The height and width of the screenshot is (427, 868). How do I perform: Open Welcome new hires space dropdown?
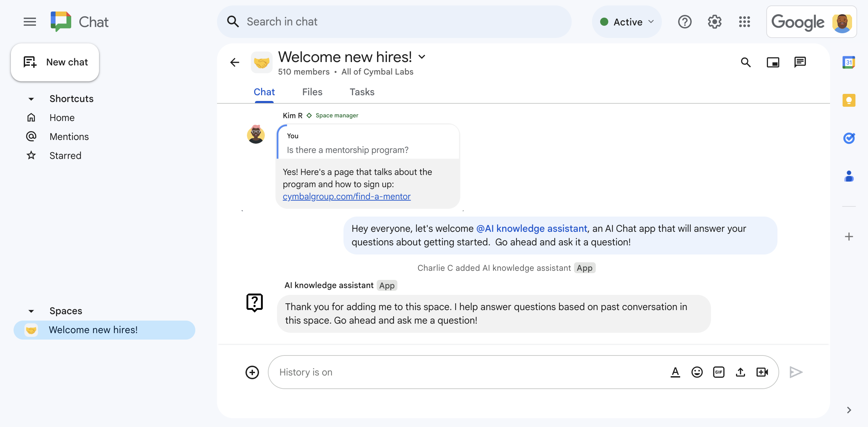pos(423,56)
